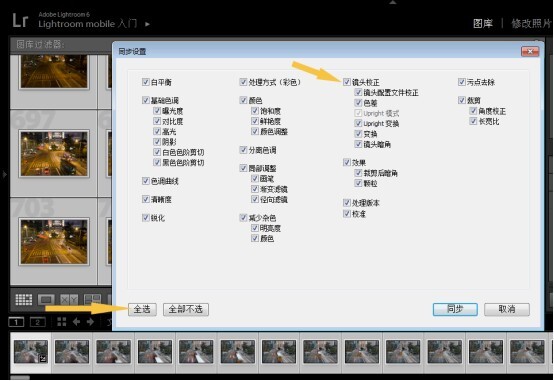
Task: Select second window display 2
Action: point(38,322)
